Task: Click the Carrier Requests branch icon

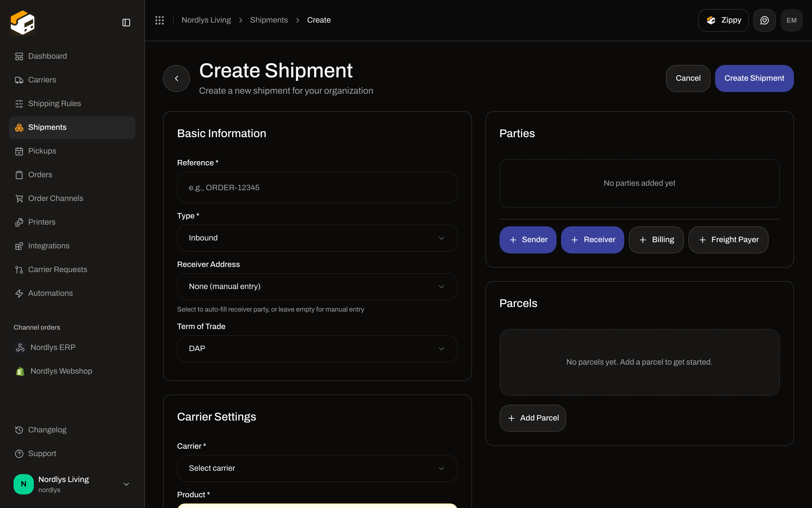Action: (19, 270)
